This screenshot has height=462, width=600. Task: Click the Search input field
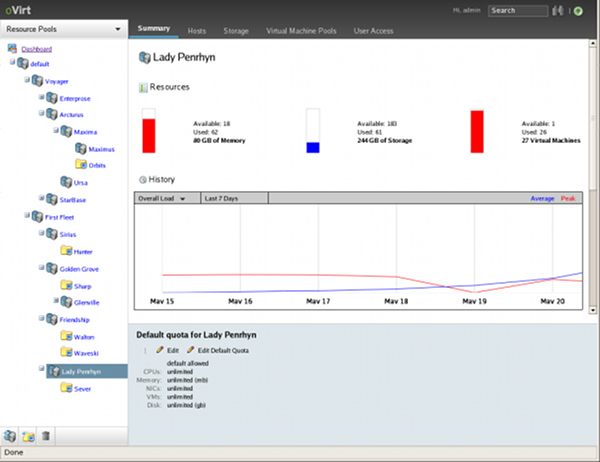(x=517, y=11)
